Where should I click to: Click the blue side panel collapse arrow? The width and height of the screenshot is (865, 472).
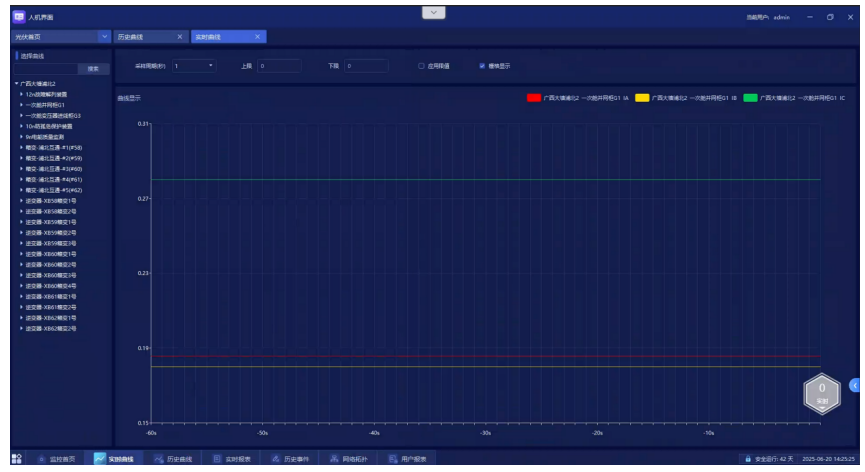[855, 385]
